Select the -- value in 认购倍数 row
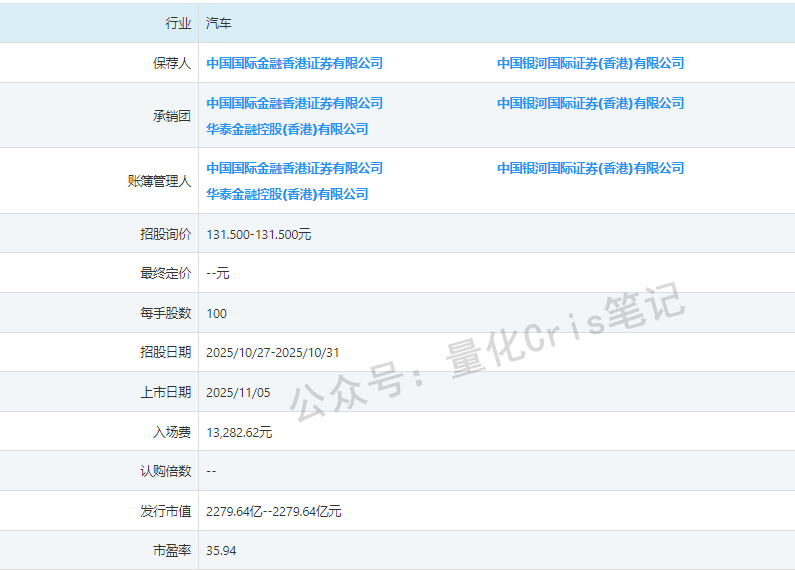 pos(211,472)
